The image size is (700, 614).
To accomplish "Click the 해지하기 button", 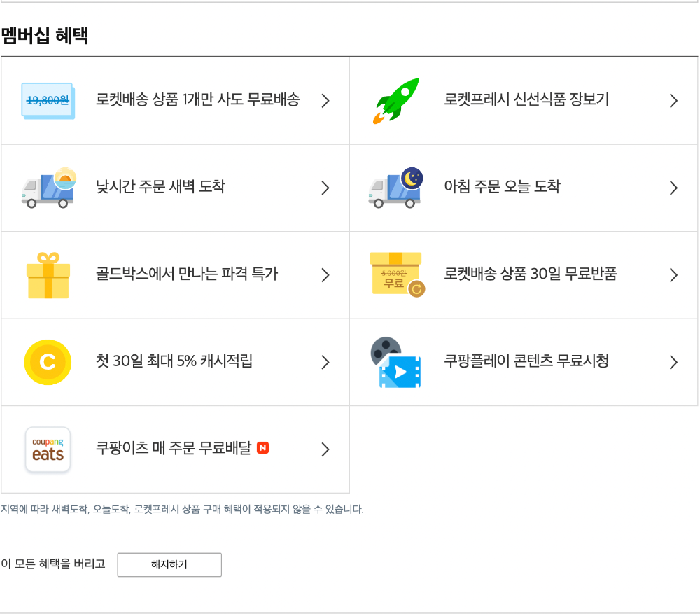I will point(169,565).
